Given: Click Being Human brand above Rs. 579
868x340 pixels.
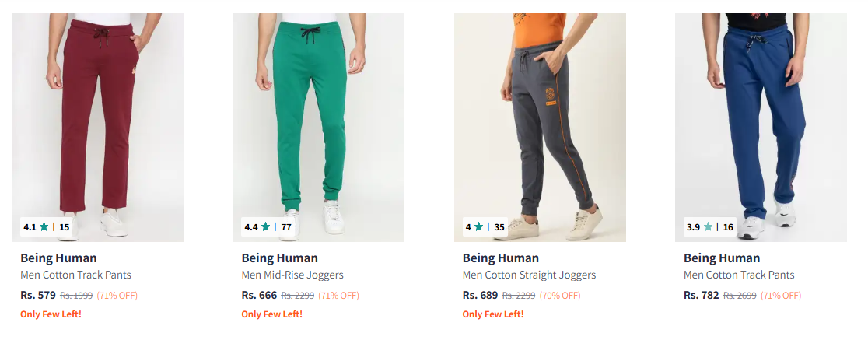Looking at the screenshot, I should (x=58, y=258).
